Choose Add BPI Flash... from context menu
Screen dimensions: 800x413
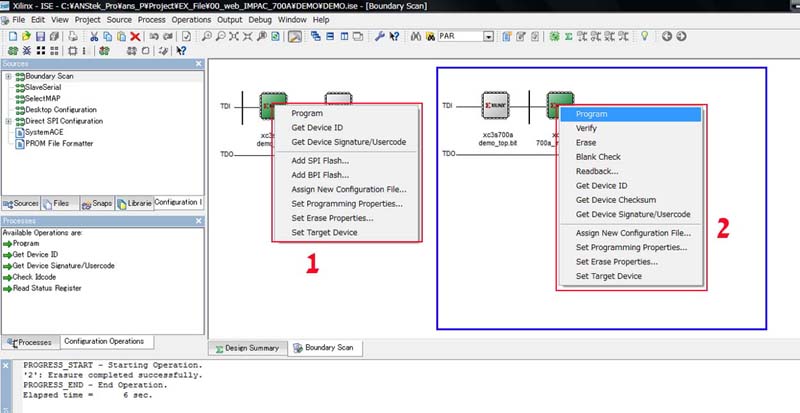click(320, 175)
